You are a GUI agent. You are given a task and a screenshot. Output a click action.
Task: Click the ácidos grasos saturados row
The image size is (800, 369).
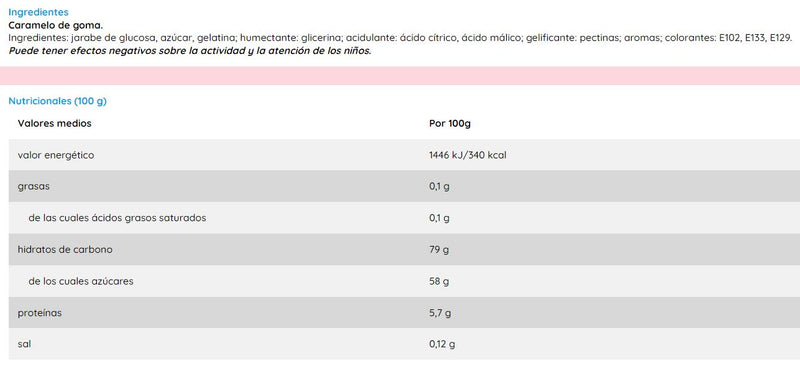pos(404,218)
